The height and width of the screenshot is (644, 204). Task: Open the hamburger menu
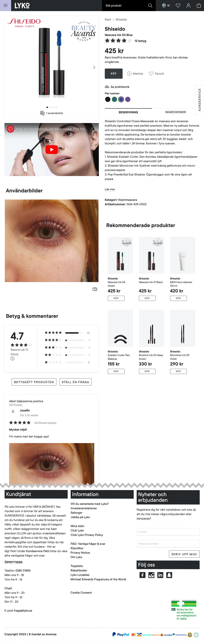(x=5, y=5)
